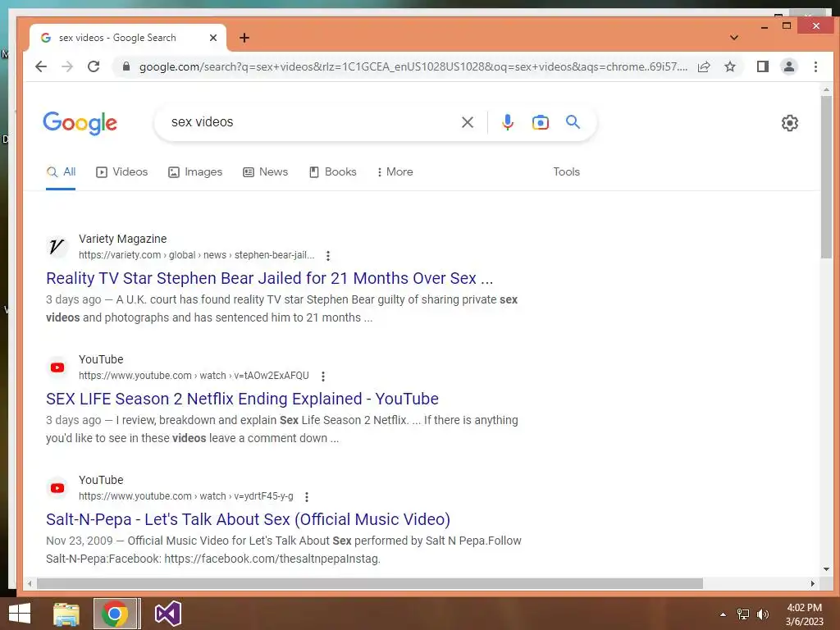Expand the tab search chevron
Screen dimensions: 840x630
pyautogui.click(x=734, y=38)
